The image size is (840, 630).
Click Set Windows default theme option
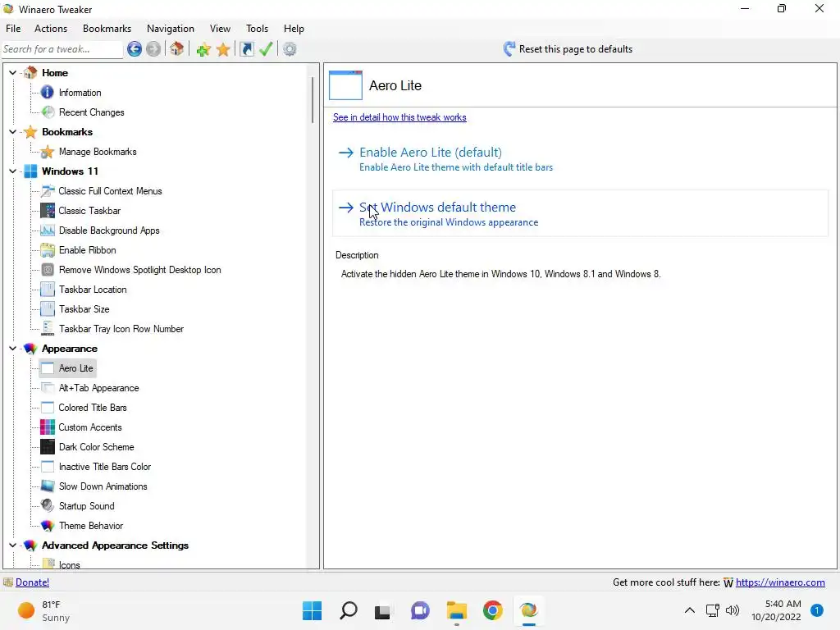tap(580, 213)
